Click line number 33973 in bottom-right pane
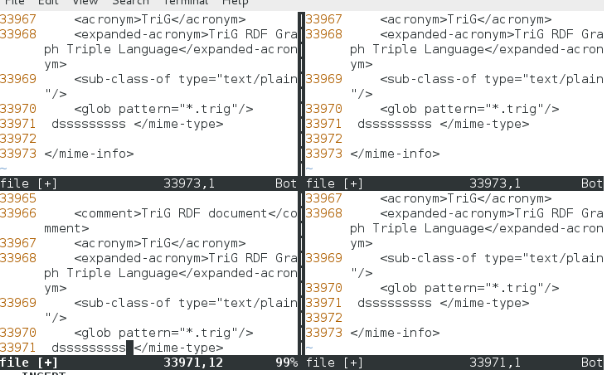 pyautogui.click(x=324, y=333)
